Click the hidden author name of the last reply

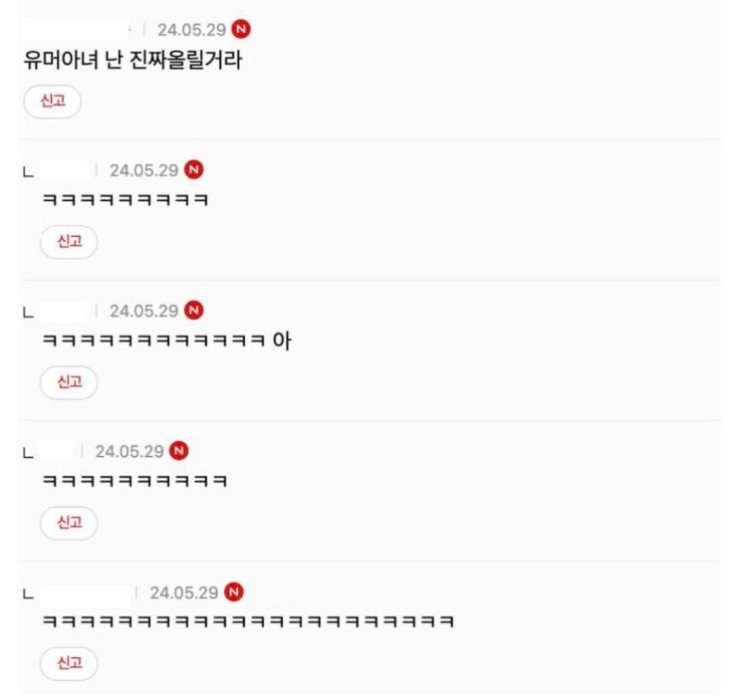pyautogui.click(x=86, y=592)
